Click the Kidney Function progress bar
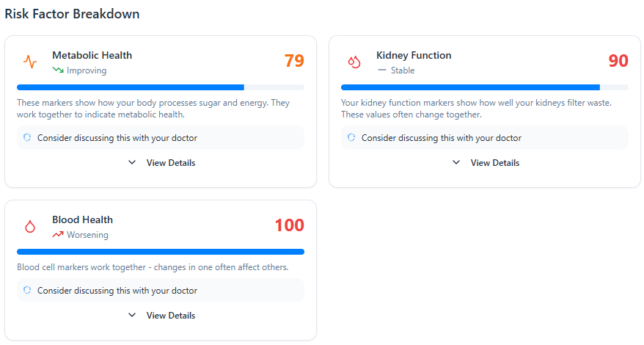This screenshot has width=644, height=345. tap(484, 87)
